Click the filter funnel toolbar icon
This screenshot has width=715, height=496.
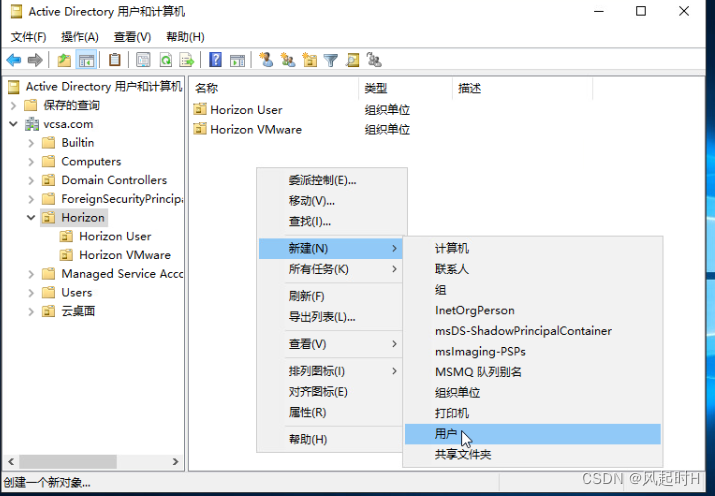click(331, 60)
